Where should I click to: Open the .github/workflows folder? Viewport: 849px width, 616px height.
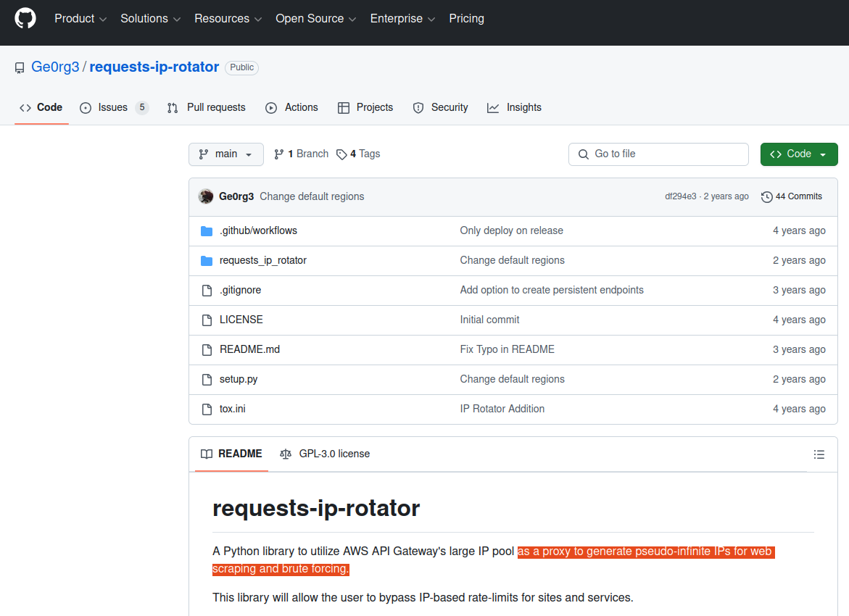(x=258, y=230)
